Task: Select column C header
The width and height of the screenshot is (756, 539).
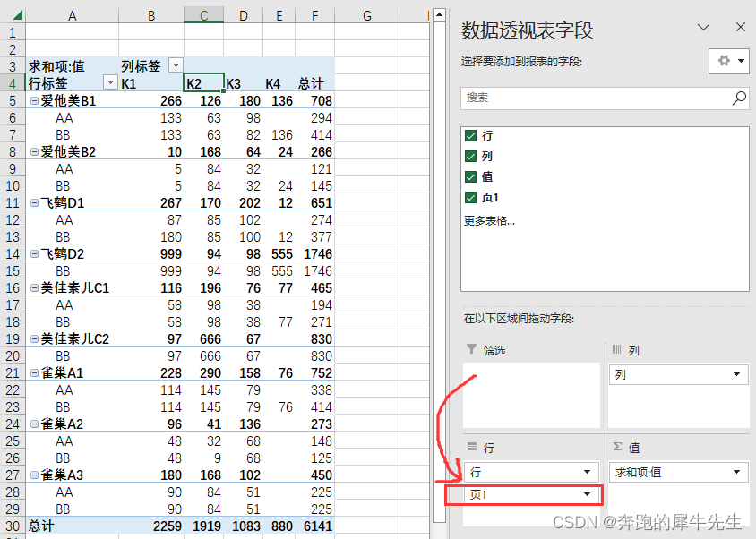Action: coord(204,15)
